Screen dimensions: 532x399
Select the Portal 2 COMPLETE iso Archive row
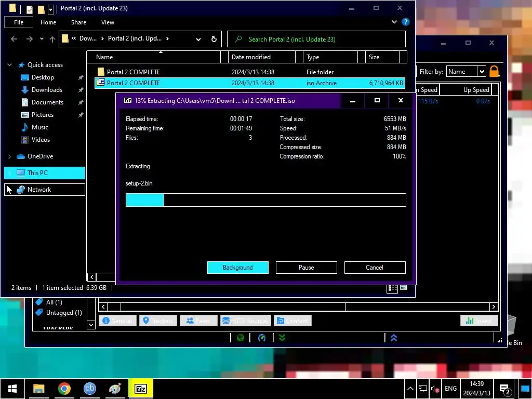(250, 83)
